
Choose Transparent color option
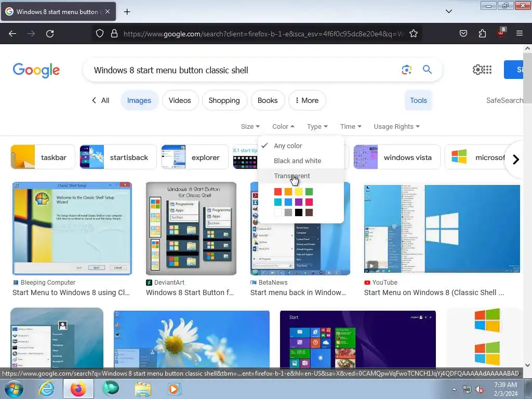tap(301, 176)
